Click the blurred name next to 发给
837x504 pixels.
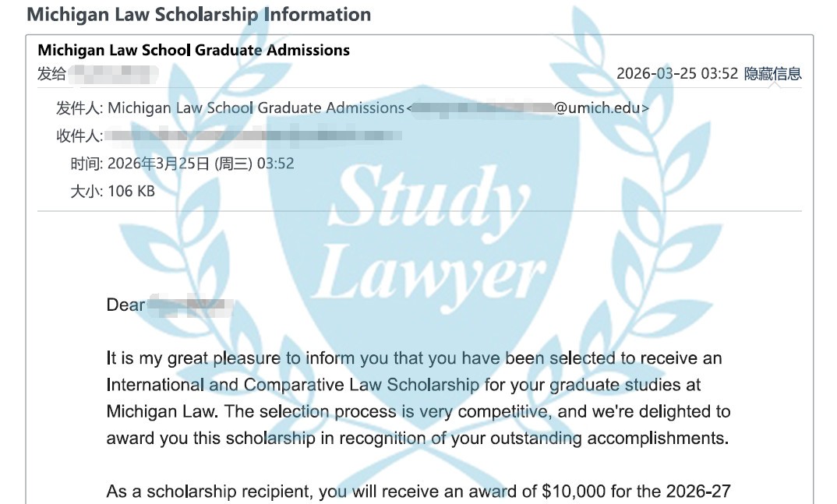click(114, 75)
